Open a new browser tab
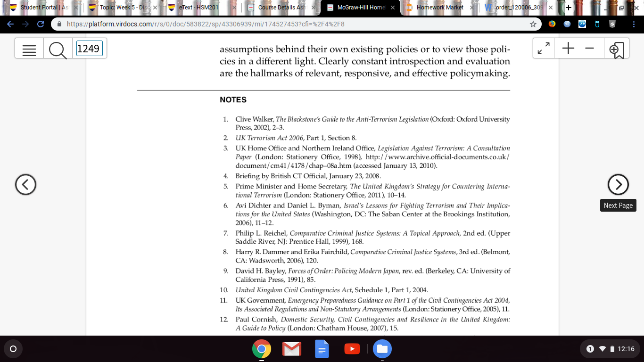This screenshot has width=644, height=362. [x=569, y=8]
